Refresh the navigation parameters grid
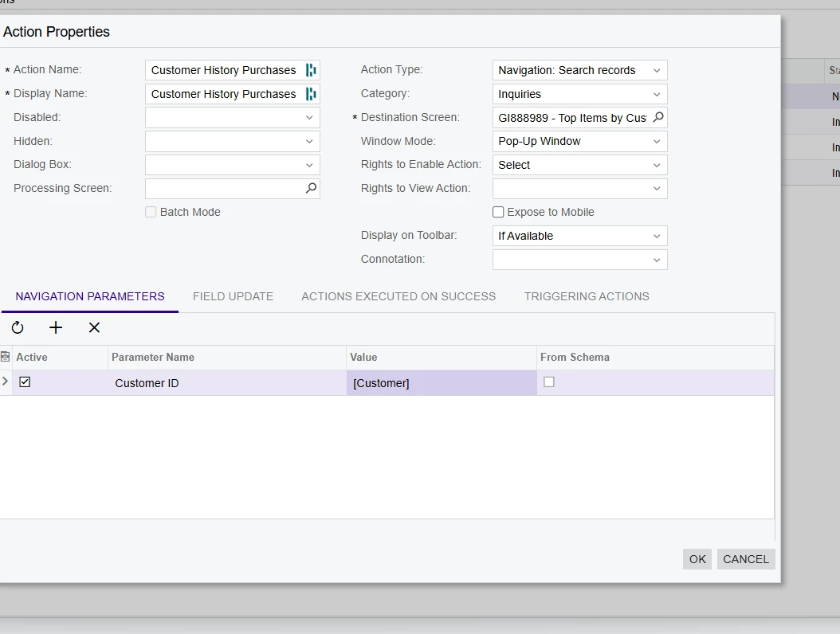Image resolution: width=840 pixels, height=634 pixels. coord(18,327)
